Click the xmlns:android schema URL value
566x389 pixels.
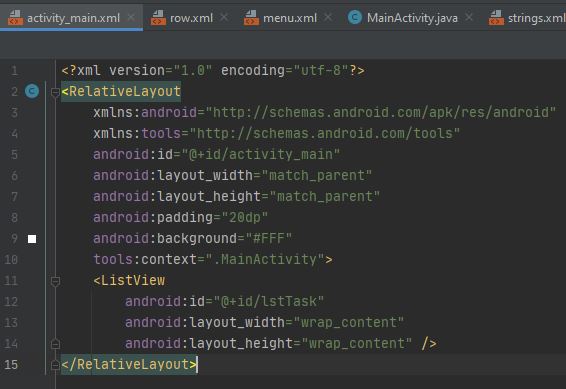coord(380,112)
